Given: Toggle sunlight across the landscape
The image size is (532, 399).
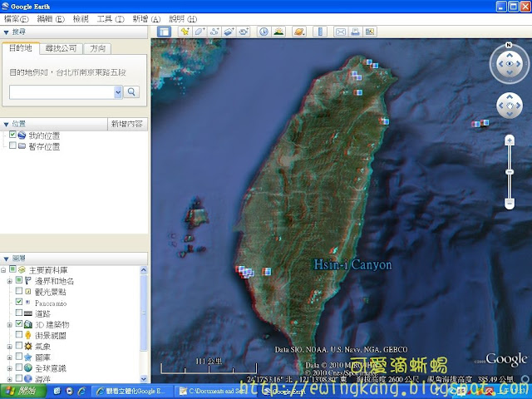Looking at the screenshot, I should click(x=278, y=32).
